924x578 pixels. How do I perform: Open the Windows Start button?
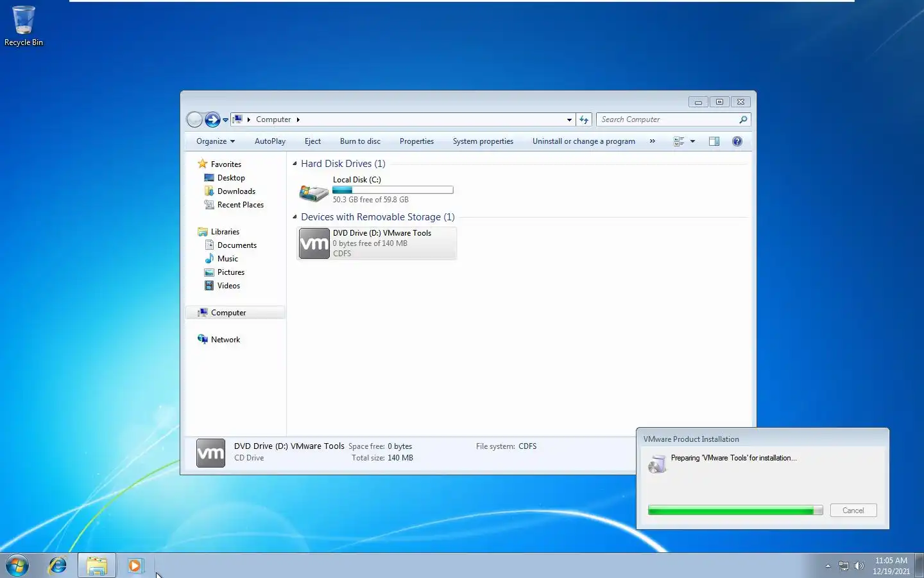click(17, 566)
